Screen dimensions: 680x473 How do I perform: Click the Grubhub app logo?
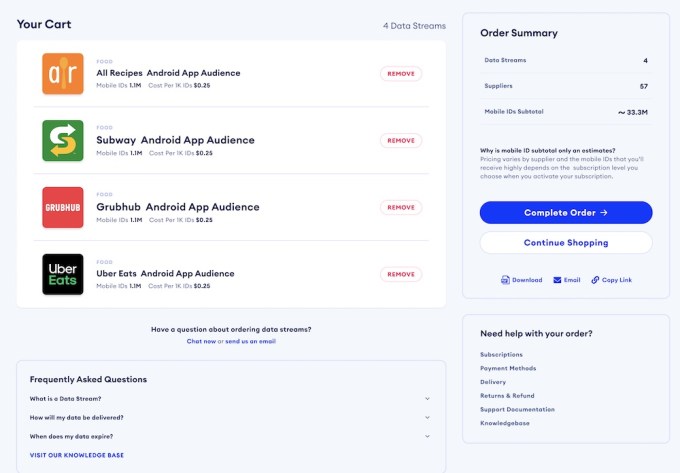click(x=63, y=207)
